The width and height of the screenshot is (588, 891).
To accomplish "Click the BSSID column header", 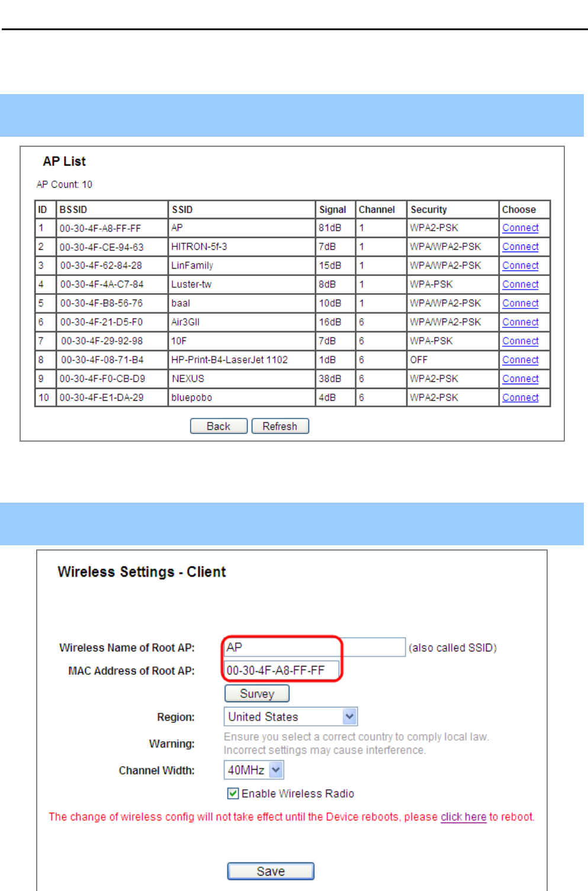I will tap(112, 210).
